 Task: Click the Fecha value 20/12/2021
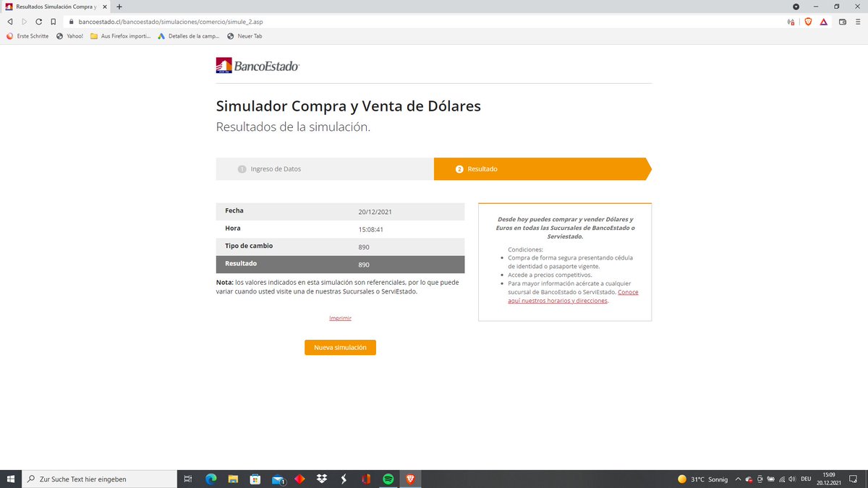click(x=375, y=213)
